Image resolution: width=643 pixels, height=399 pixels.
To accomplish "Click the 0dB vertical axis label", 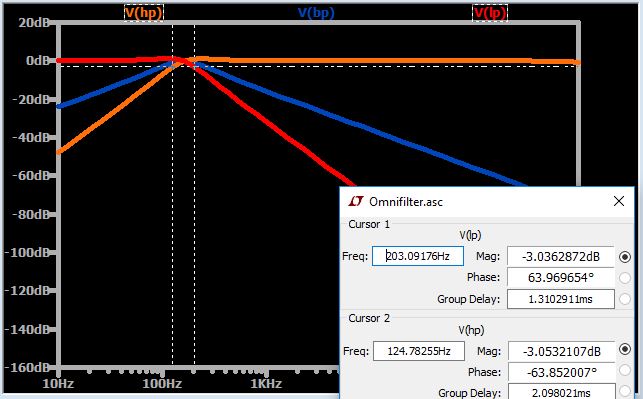I will pyautogui.click(x=38, y=61).
